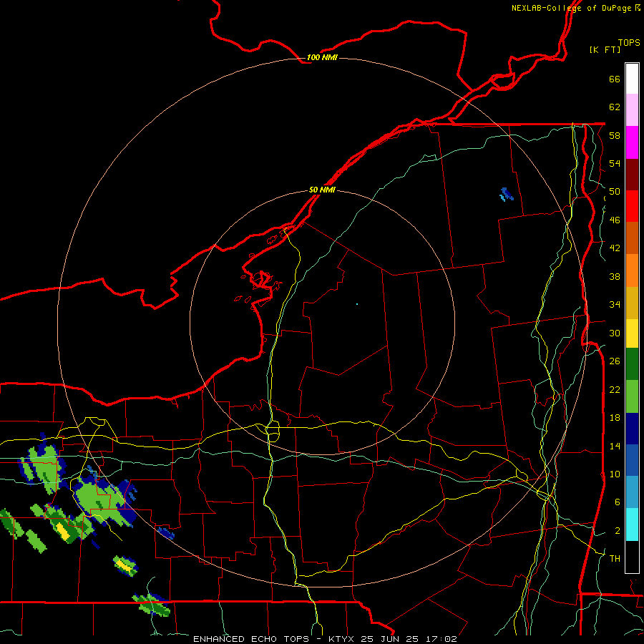The width and height of the screenshot is (644, 644).
Task: Select the dark red 54 kft legend swatch
Action: (632, 174)
